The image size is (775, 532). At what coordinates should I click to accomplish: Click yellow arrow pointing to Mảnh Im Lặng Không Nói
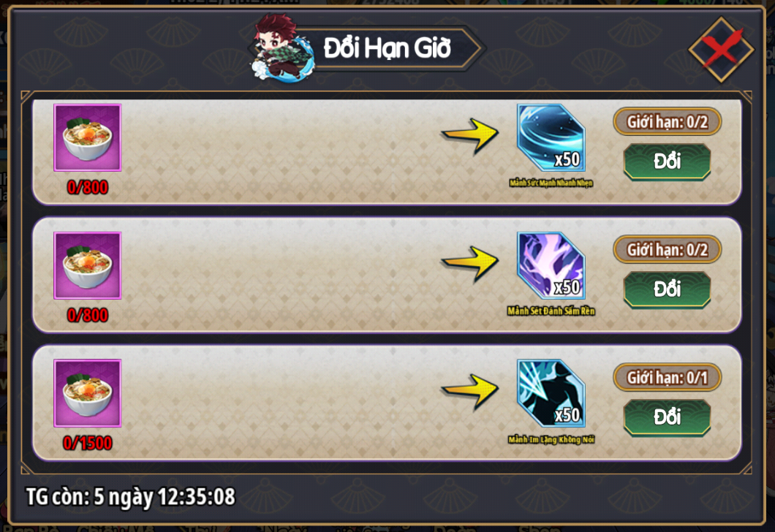click(x=470, y=392)
